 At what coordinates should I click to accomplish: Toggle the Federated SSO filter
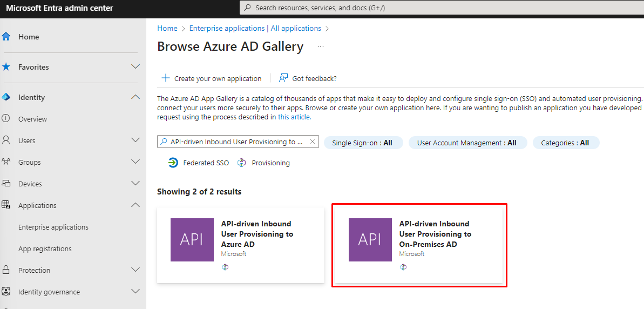[199, 163]
